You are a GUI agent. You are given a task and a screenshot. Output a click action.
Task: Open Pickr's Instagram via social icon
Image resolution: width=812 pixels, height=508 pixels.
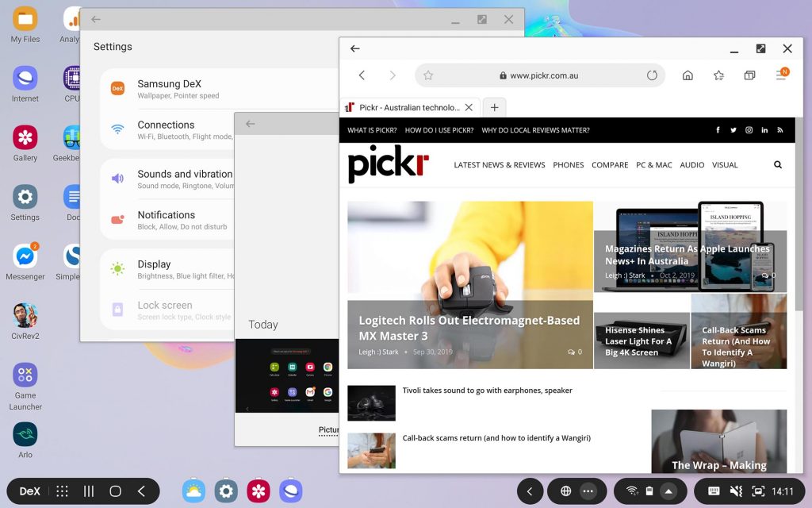pyautogui.click(x=749, y=129)
